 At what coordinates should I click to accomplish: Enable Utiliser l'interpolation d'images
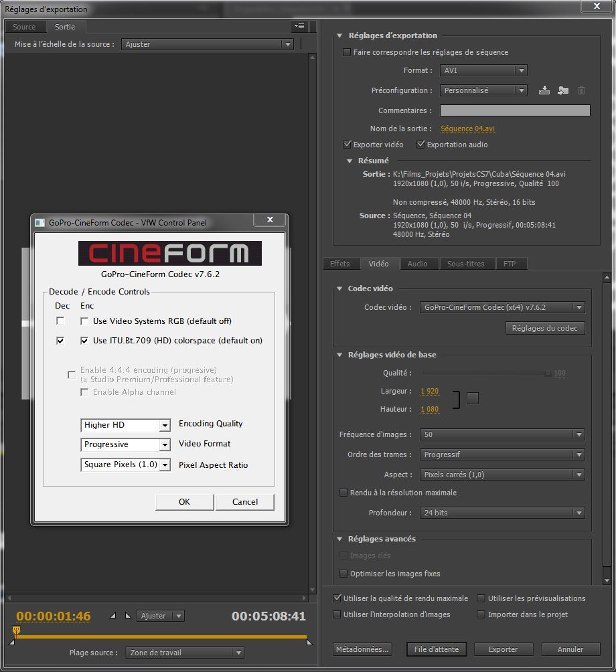(x=337, y=614)
